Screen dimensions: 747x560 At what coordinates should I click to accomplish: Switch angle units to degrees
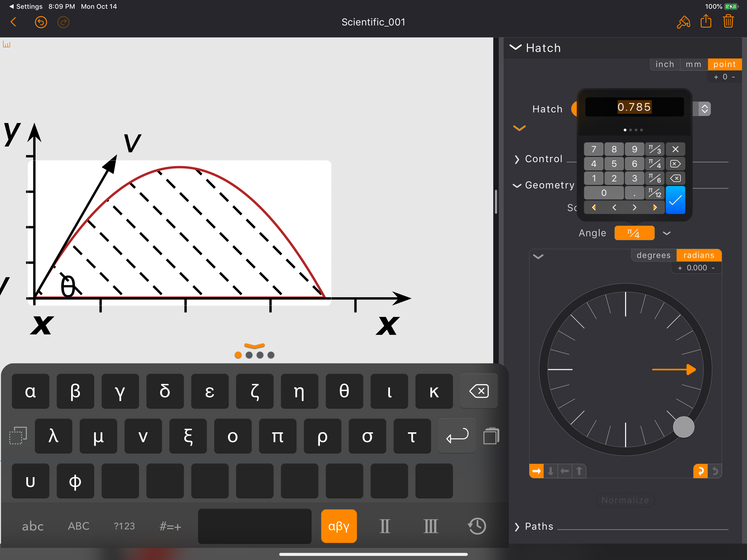(654, 255)
